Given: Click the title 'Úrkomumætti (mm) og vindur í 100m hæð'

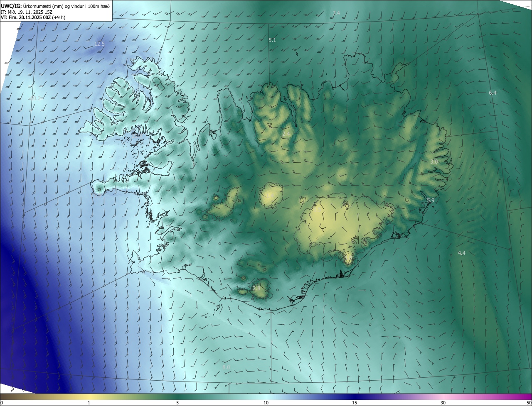Looking at the screenshot, I should (66, 6).
